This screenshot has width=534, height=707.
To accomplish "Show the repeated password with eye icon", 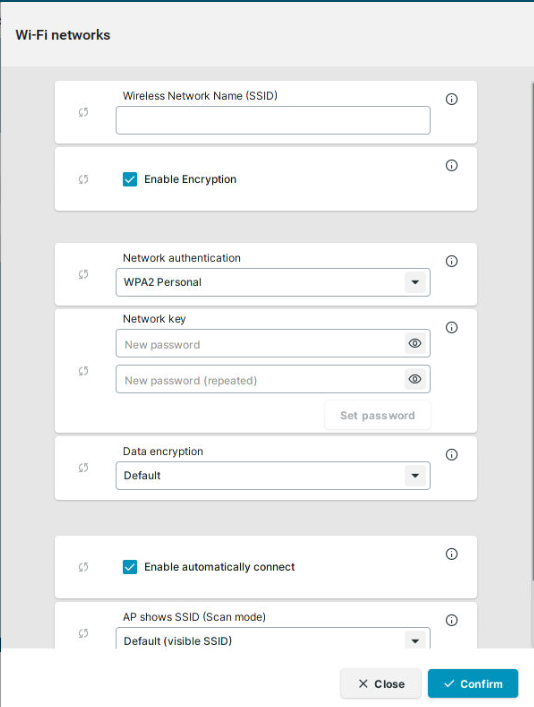I will pos(415,379).
